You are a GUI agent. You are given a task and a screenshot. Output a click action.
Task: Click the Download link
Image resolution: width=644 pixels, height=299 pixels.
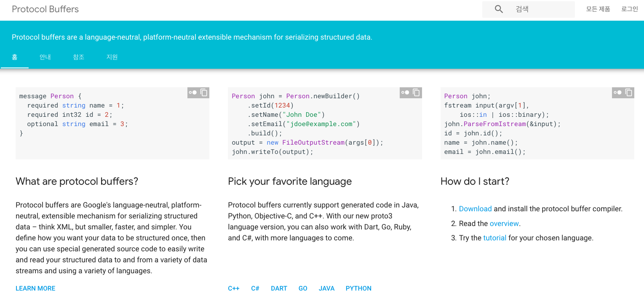coord(475,209)
